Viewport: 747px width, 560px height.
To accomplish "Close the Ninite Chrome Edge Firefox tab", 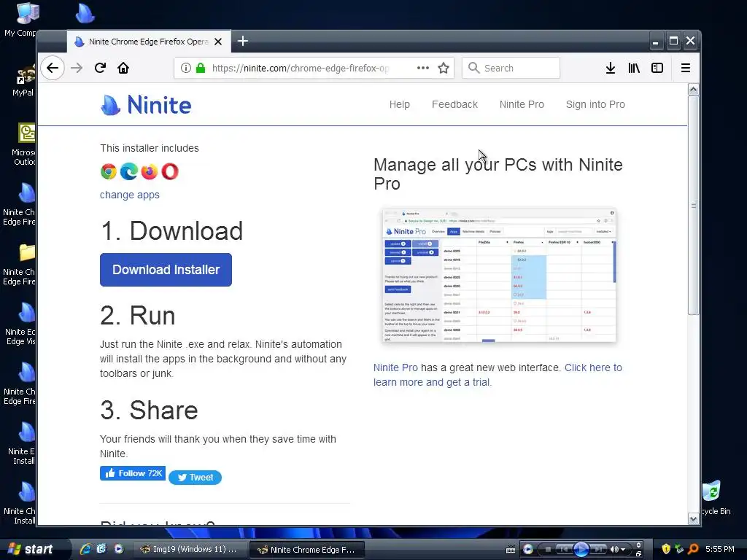I will (218, 42).
